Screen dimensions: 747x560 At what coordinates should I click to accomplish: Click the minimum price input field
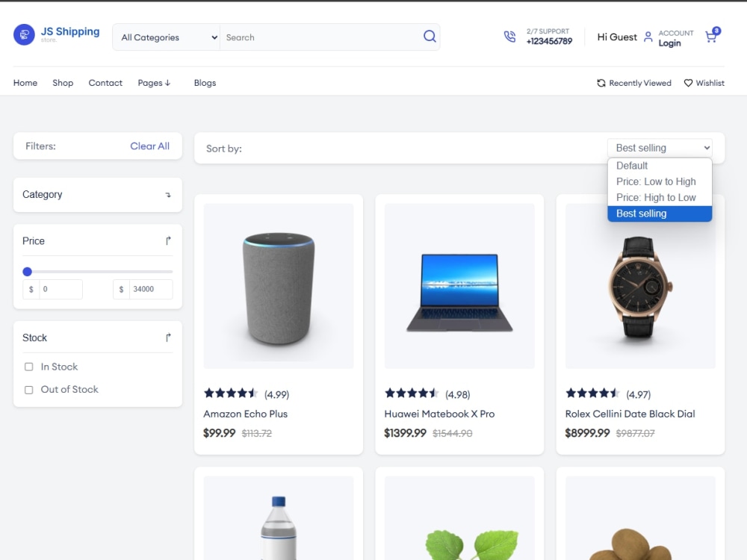(61, 289)
